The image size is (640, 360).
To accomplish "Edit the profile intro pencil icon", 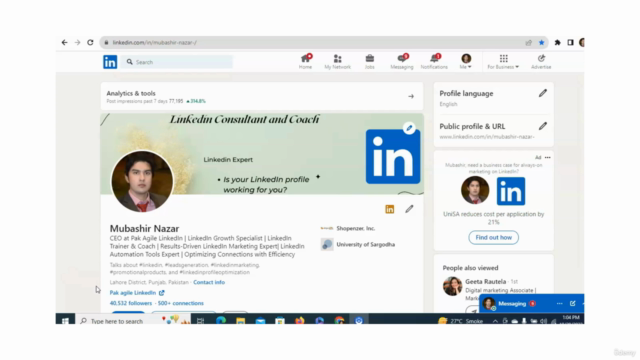I will coord(409,209).
